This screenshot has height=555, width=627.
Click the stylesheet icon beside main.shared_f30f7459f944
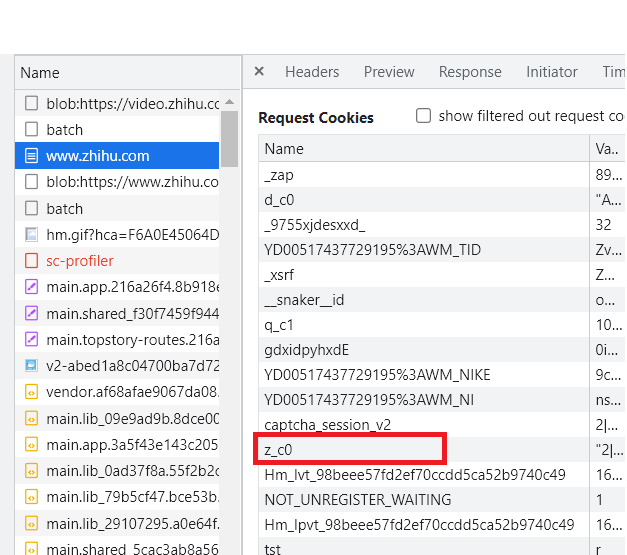click(31, 314)
